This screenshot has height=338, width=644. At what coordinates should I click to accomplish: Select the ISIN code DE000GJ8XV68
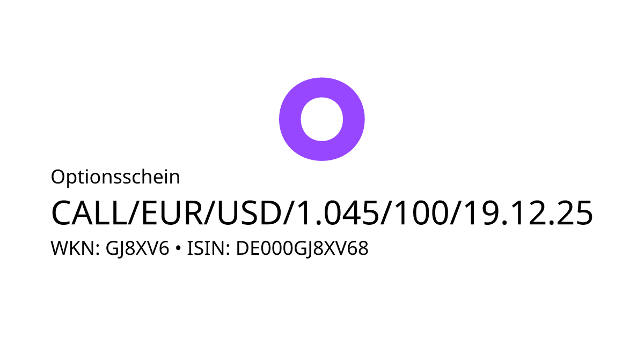(303, 249)
